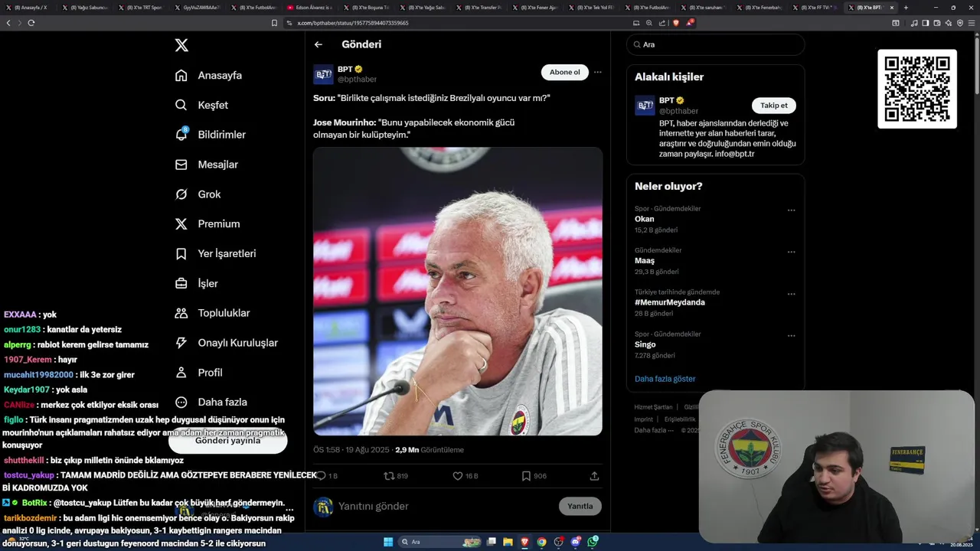
Task: Reload the page in the browser
Action: click(31, 23)
